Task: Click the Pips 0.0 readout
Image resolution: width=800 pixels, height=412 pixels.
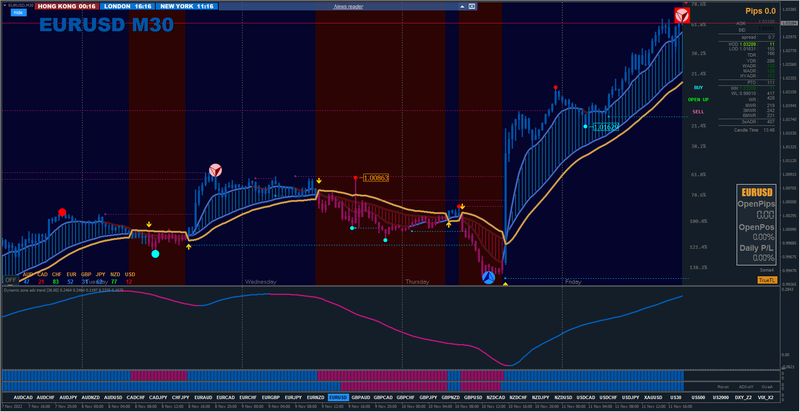Action: [760, 11]
